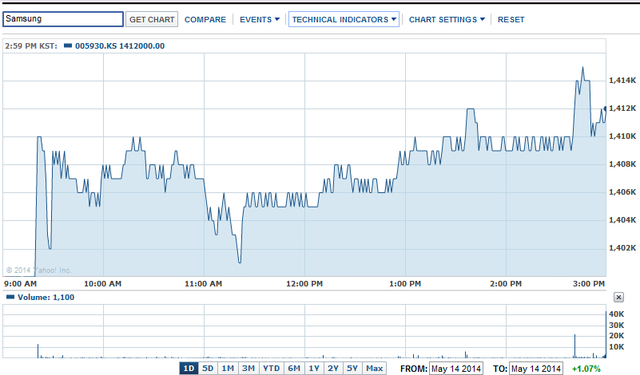This screenshot has width=640, height=375.
Task: Click the +1.07% change value
Action: (586, 369)
